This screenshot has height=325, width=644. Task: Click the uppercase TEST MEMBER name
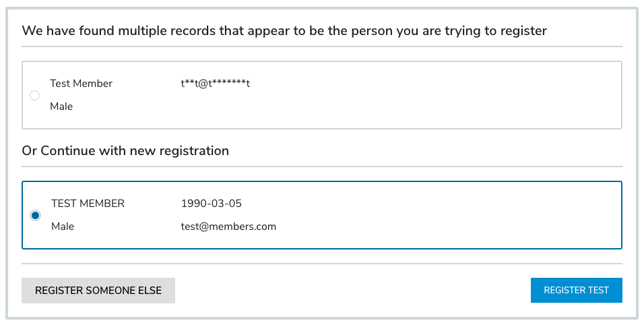[x=88, y=204]
